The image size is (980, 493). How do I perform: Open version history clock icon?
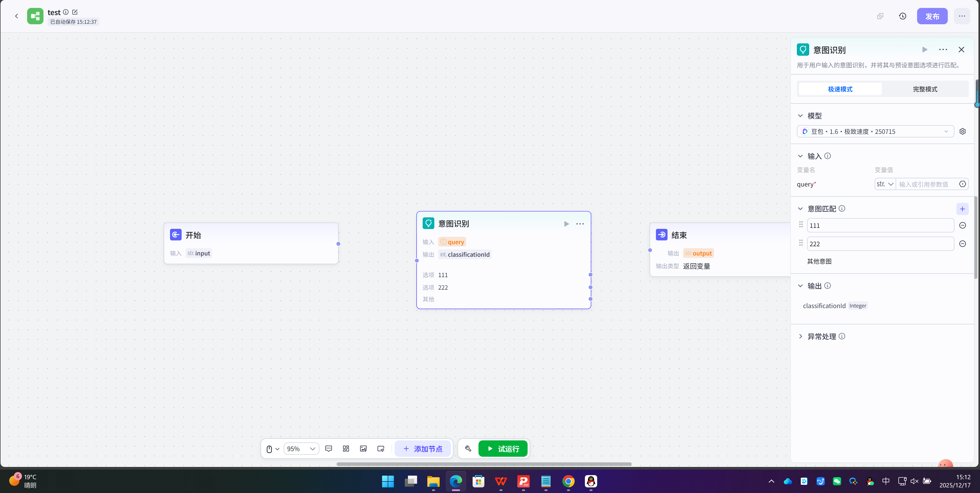(x=903, y=16)
